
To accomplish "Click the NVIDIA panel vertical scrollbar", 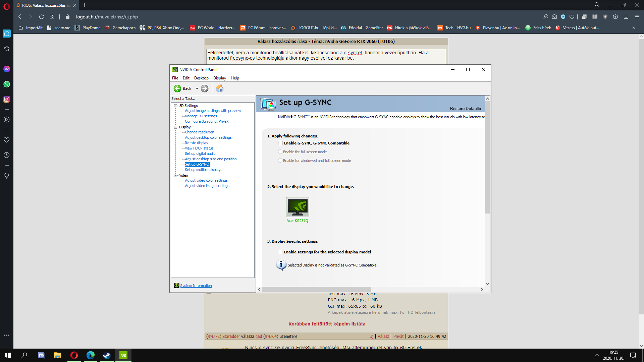I will (x=487, y=157).
